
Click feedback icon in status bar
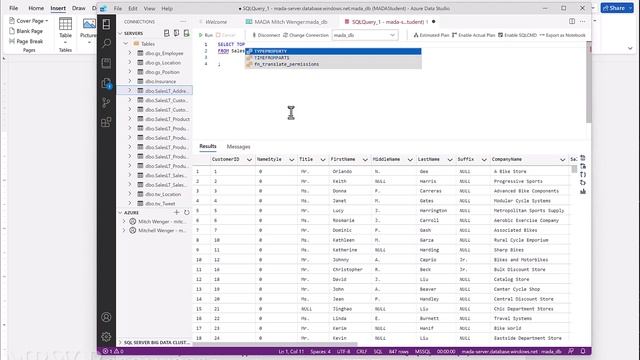571,351
